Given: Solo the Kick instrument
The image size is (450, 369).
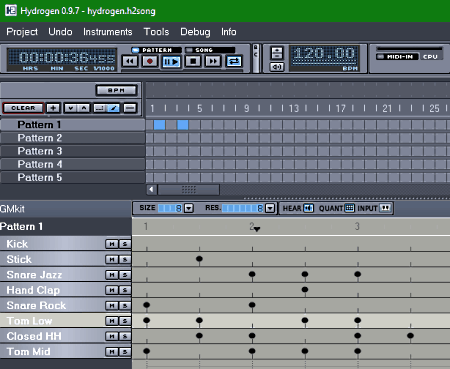Looking at the screenshot, I should pos(125,244).
